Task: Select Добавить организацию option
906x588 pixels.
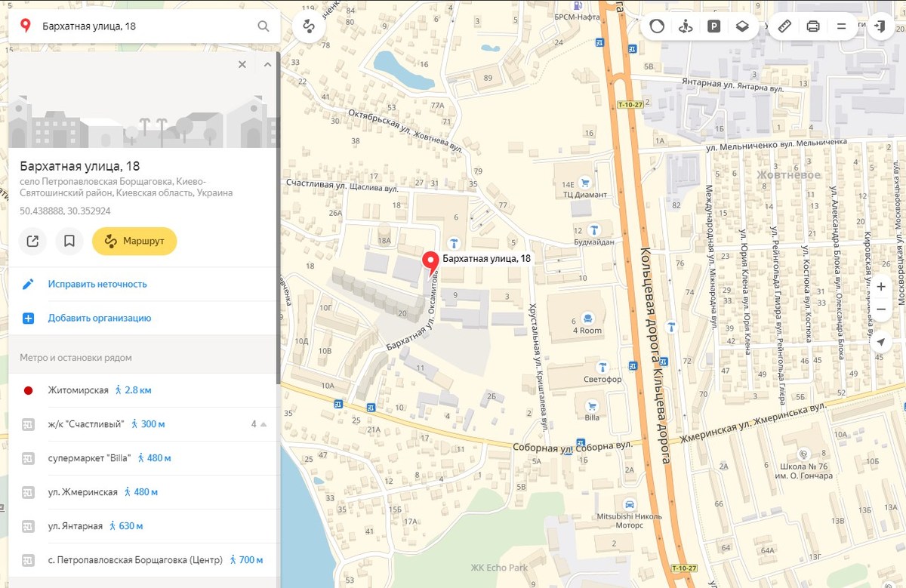Action: tap(100, 319)
